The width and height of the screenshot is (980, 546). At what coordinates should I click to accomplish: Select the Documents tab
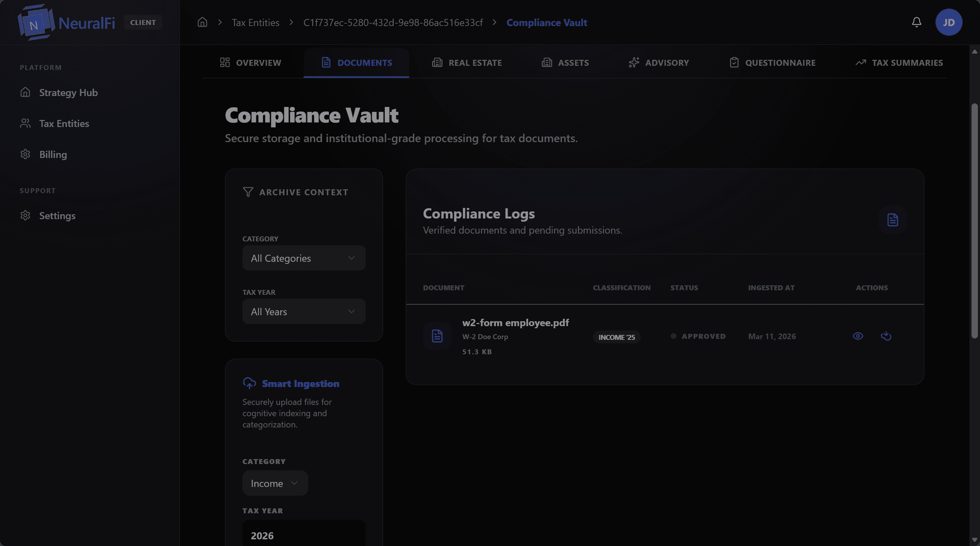[356, 62]
